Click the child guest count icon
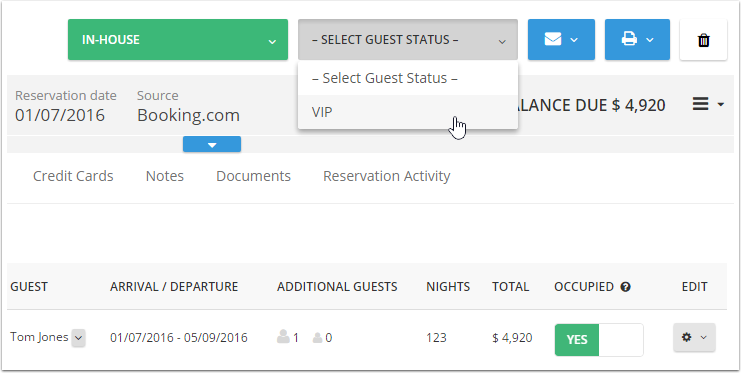741x373 pixels. [x=318, y=338]
